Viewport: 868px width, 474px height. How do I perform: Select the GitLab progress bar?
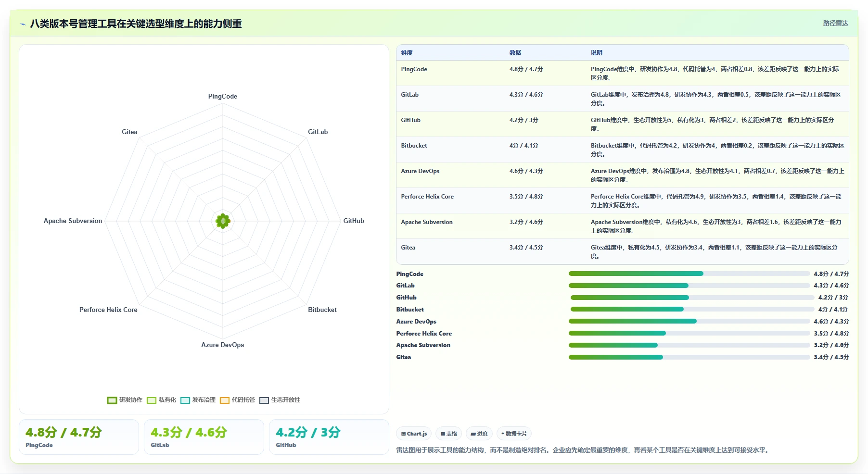(x=689, y=286)
